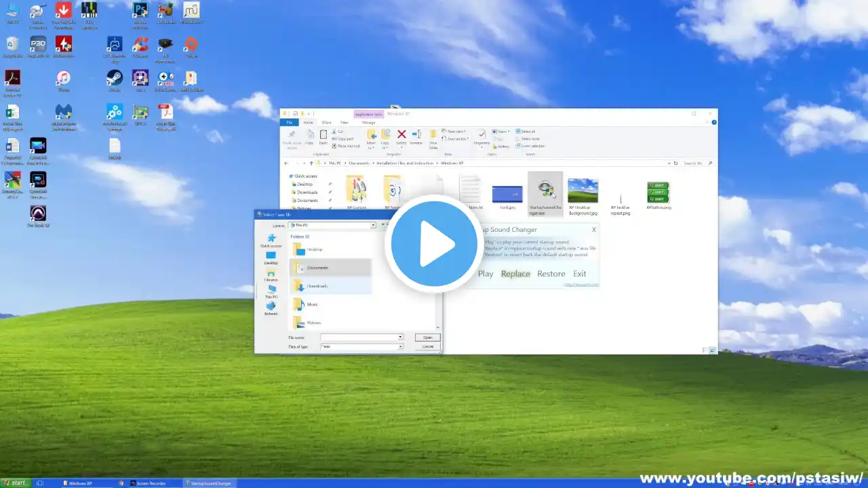The width and height of the screenshot is (868, 488).
Task: Open the P3D desktop shortcut
Action: point(38,47)
